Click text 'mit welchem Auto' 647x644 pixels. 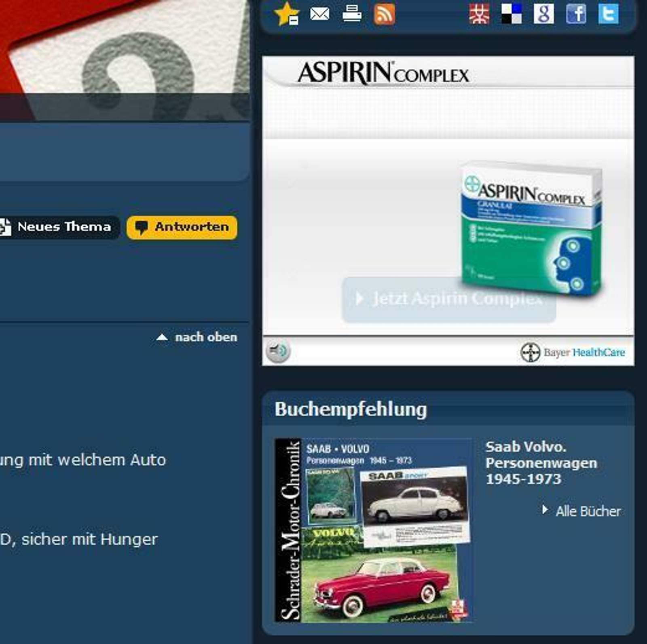[97, 460]
